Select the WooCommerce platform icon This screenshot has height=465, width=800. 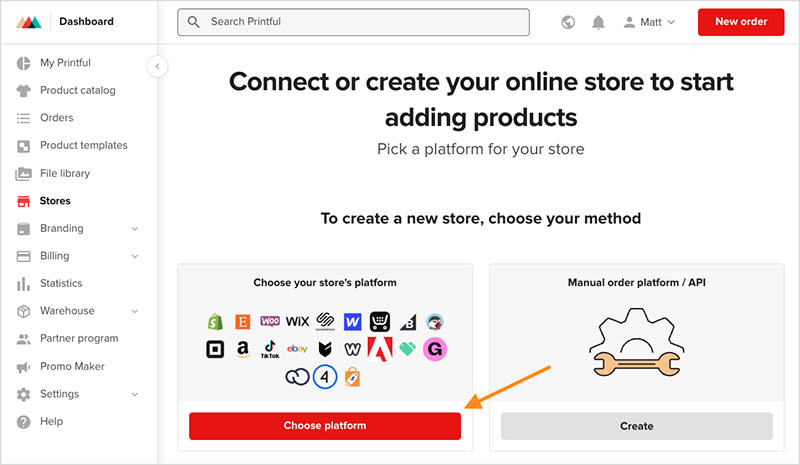270,321
